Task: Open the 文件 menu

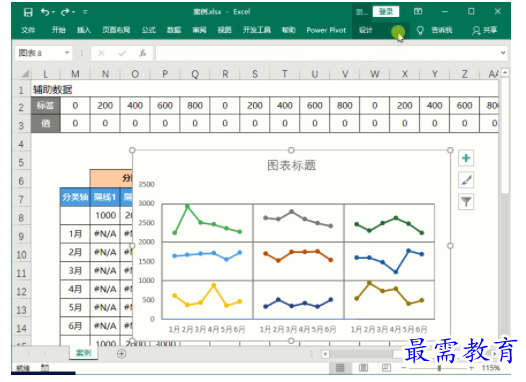Action: (x=28, y=30)
